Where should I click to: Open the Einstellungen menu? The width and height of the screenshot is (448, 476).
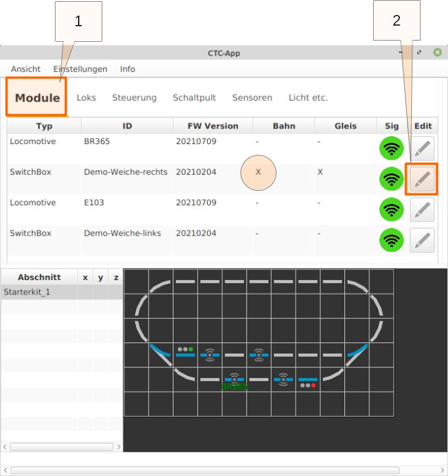pyautogui.click(x=80, y=69)
